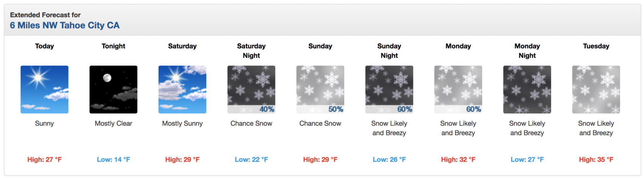The width and height of the screenshot is (644, 178).
Task: Select Sunday 50% chance snow icon
Action: 320,89
